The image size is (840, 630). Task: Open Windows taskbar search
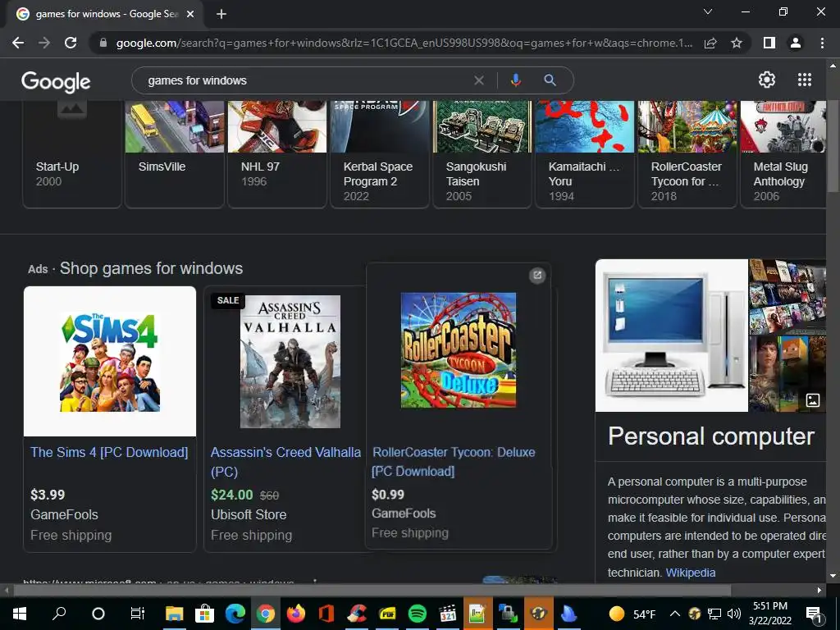(x=59, y=614)
